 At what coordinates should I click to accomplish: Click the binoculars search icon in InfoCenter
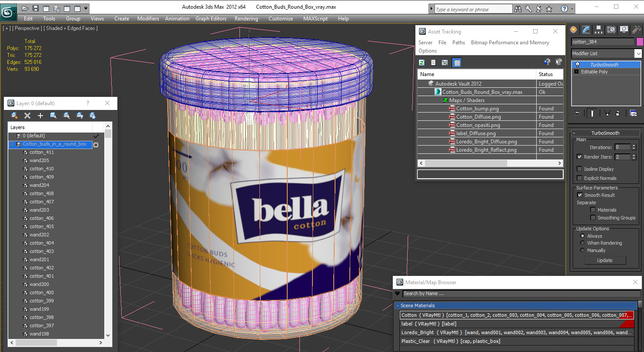(x=518, y=9)
